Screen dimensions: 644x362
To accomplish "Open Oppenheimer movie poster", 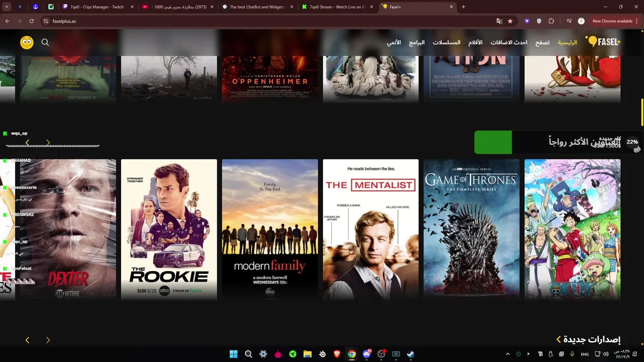I will [270, 79].
